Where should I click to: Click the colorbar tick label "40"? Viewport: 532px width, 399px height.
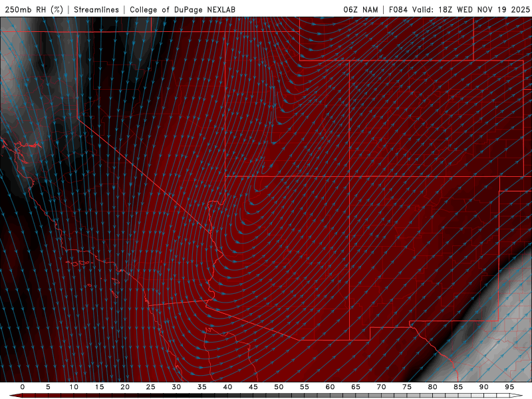point(227,387)
